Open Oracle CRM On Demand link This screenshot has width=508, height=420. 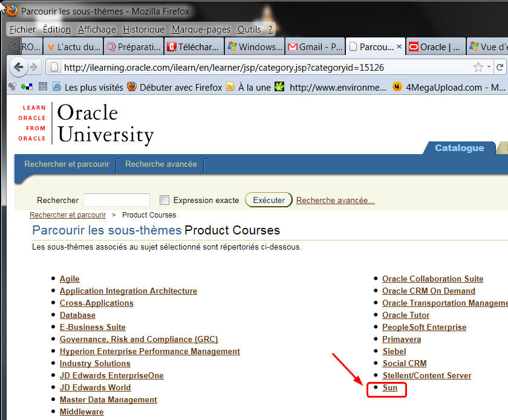(429, 291)
